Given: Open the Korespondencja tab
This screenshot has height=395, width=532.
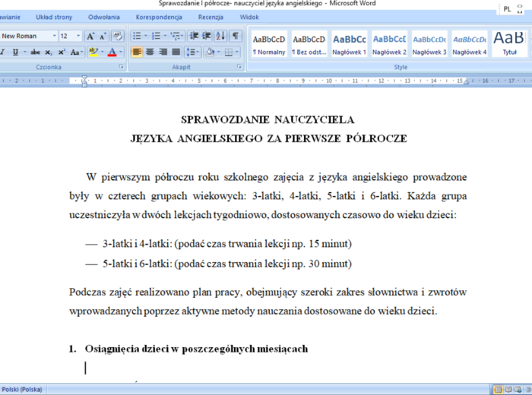Looking at the screenshot, I should [x=159, y=17].
